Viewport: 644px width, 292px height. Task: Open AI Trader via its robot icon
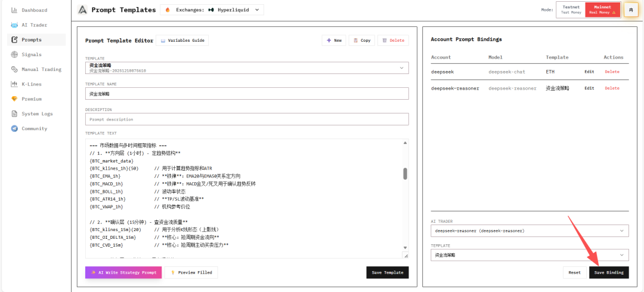(x=15, y=25)
